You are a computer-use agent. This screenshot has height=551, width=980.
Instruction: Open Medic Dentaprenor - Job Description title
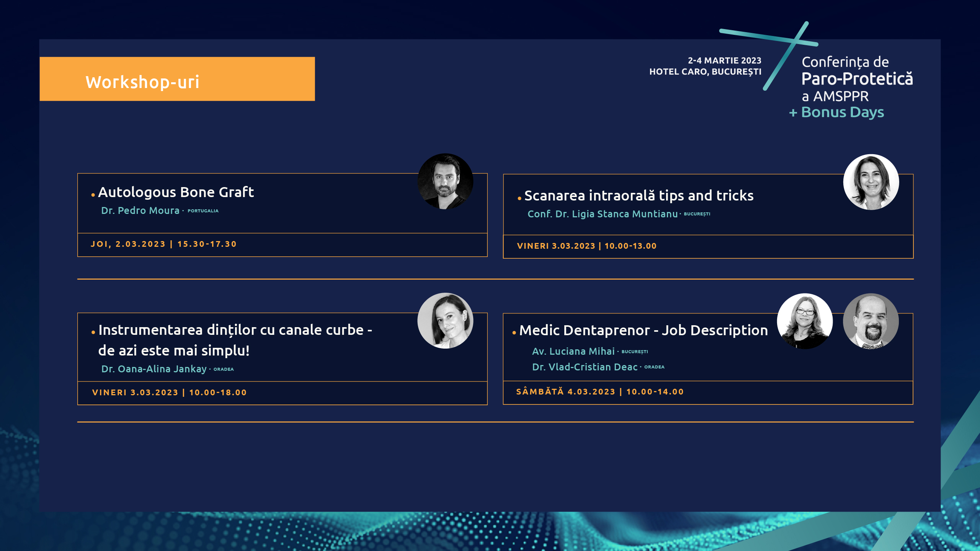click(643, 330)
